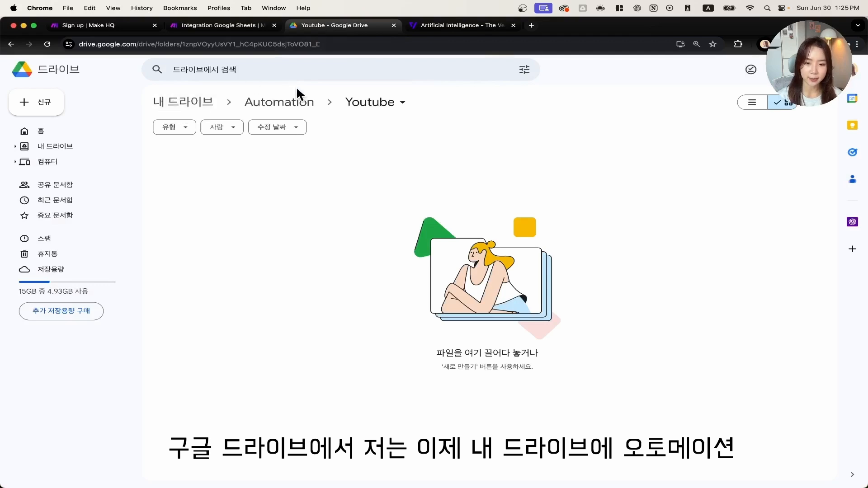
Task: Open Google Keep side panel
Action: click(x=852, y=125)
